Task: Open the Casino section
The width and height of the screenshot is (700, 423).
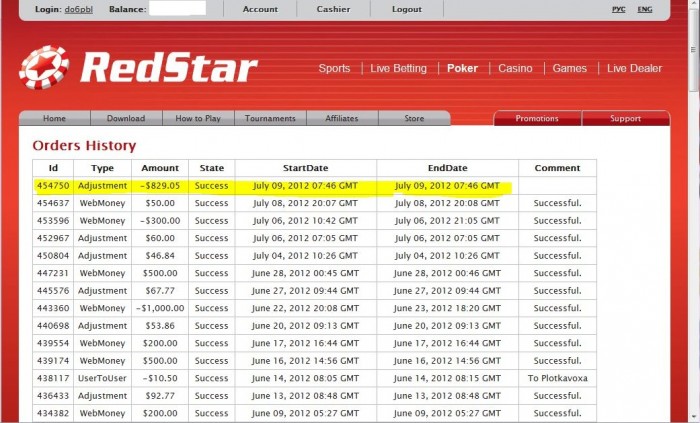Action: point(515,68)
